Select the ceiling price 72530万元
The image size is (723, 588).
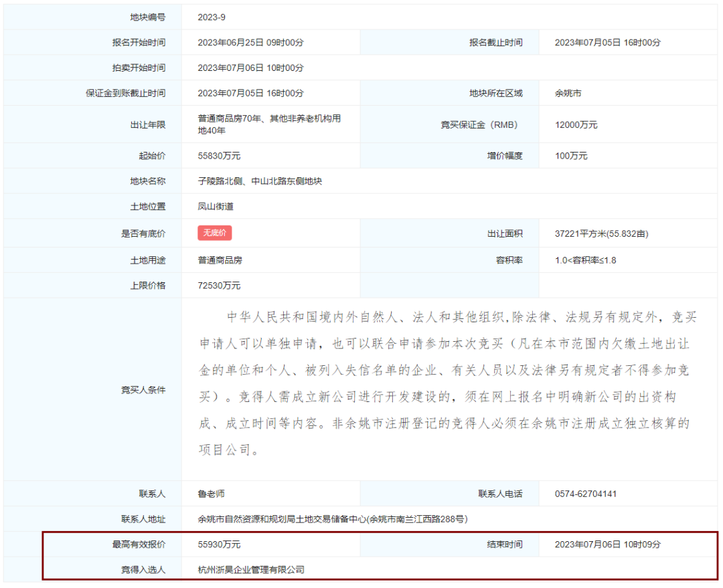219,286
